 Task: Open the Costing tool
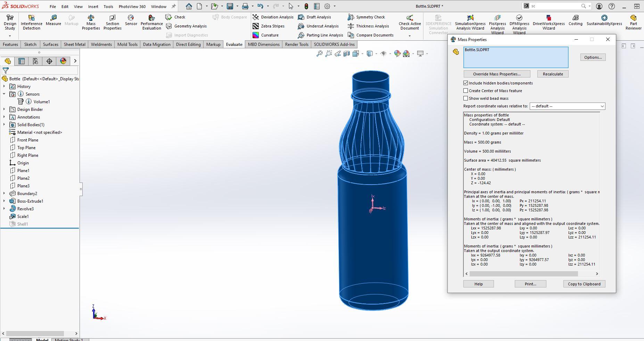pos(575,20)
